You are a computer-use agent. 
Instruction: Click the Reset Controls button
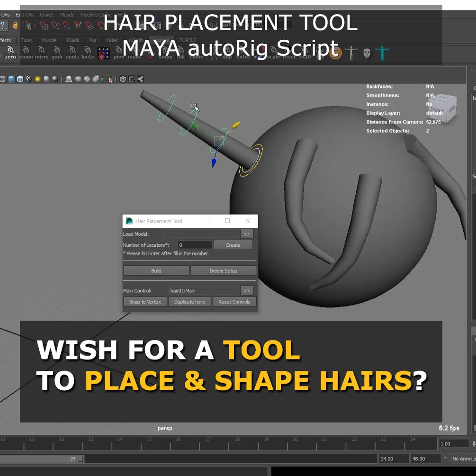pos(234,302)
